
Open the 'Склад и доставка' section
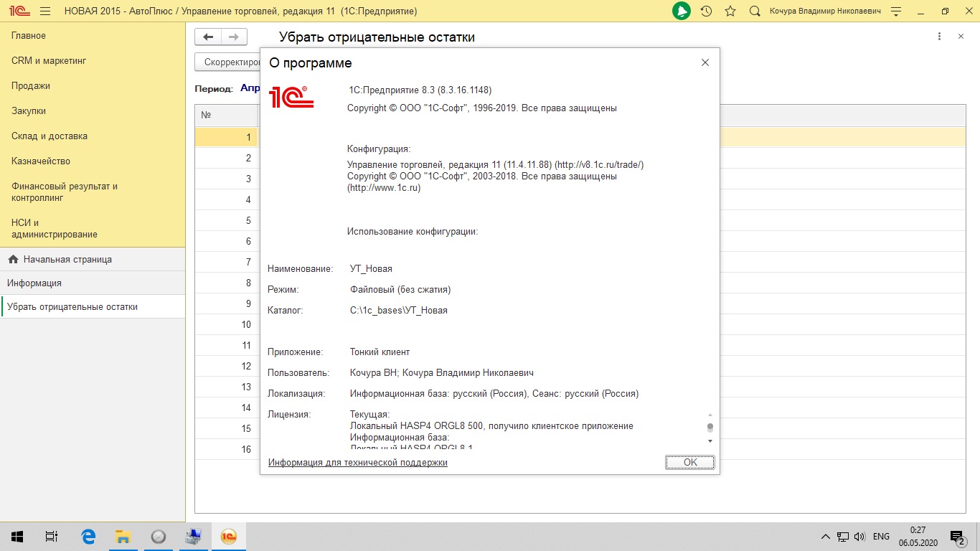click(x=93, y=136)
